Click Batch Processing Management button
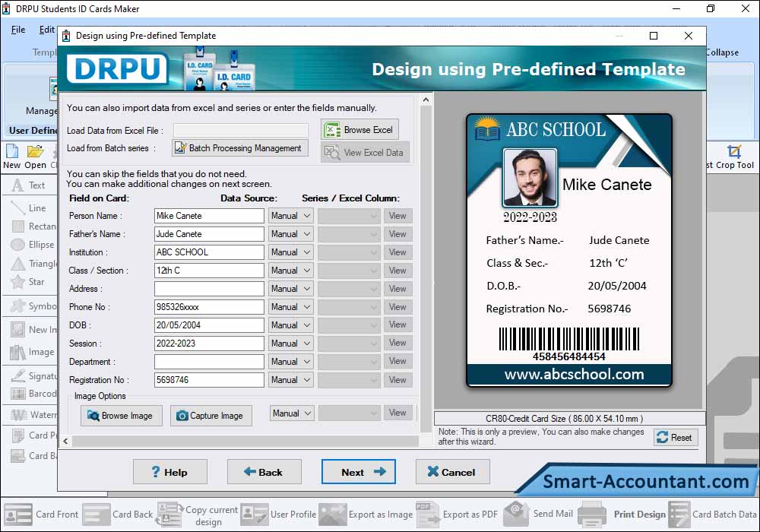 (x=240, y=147)
